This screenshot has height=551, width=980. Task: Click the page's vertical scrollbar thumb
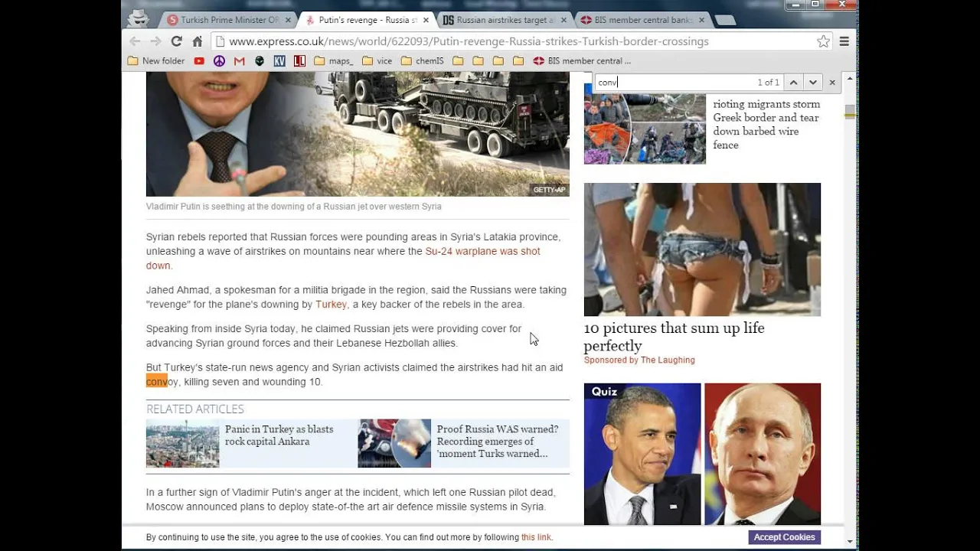(x=849, y=112)
